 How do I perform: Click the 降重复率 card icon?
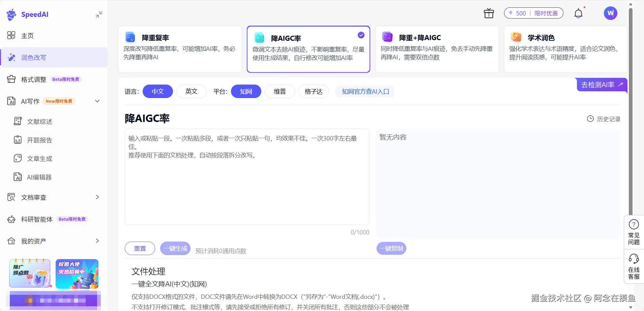pos(130,37)
